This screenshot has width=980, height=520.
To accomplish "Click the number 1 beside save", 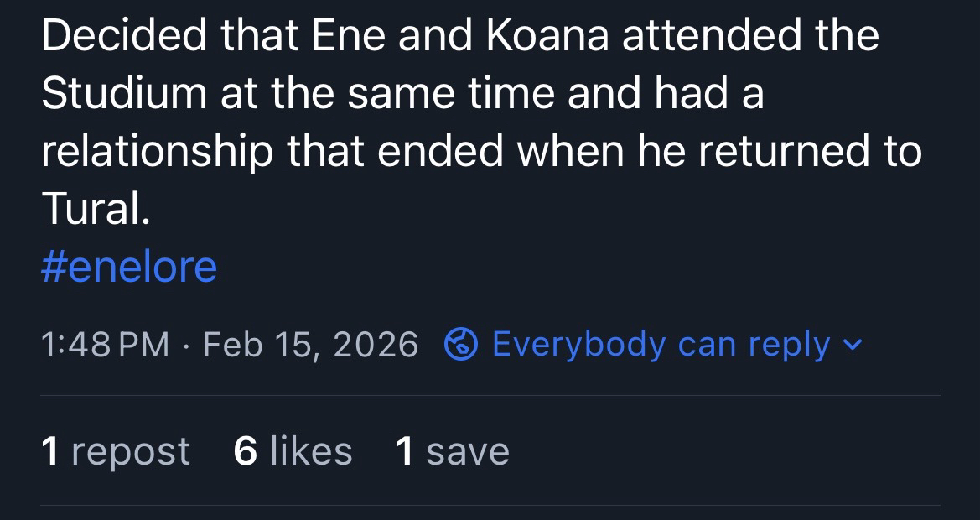I will 405,452.
